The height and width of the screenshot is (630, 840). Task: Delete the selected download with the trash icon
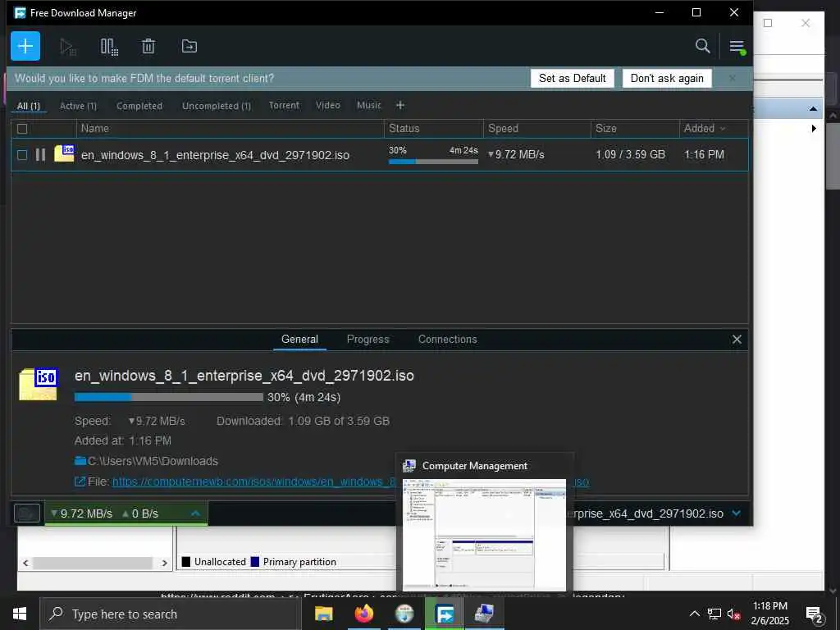pos(148,47)
